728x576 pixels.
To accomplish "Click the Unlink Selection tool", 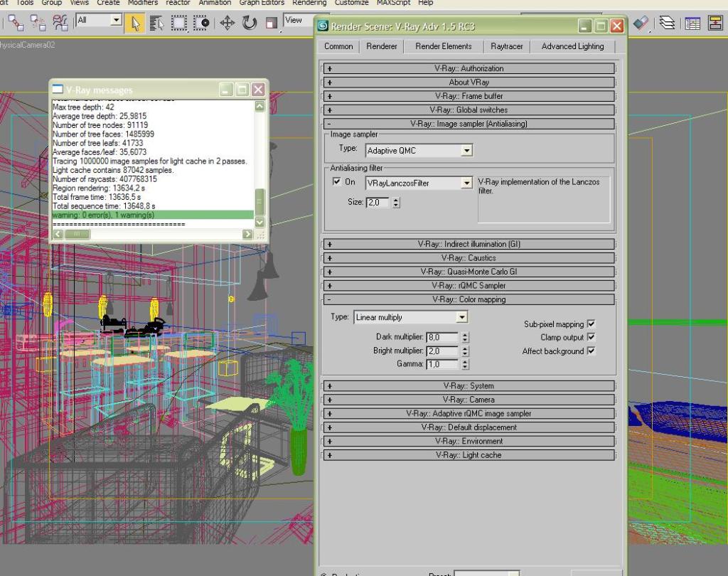I will tap(38, 22).
